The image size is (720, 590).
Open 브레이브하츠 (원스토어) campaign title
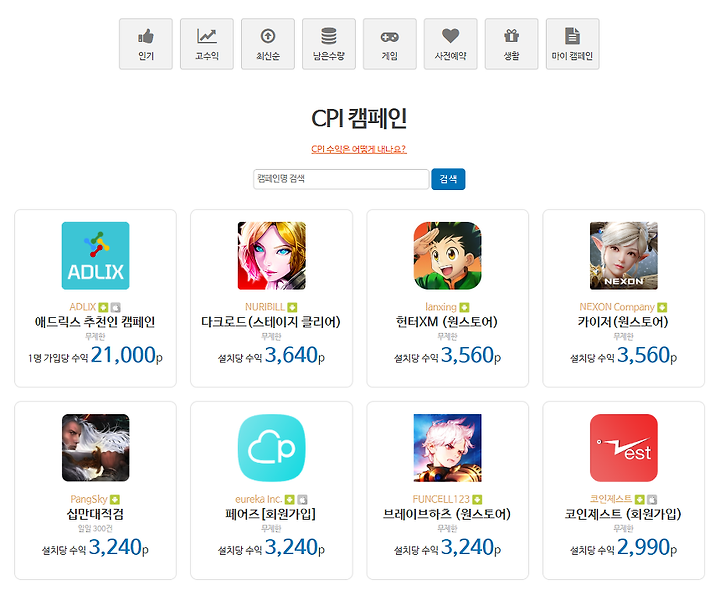(x=447, y=514)
